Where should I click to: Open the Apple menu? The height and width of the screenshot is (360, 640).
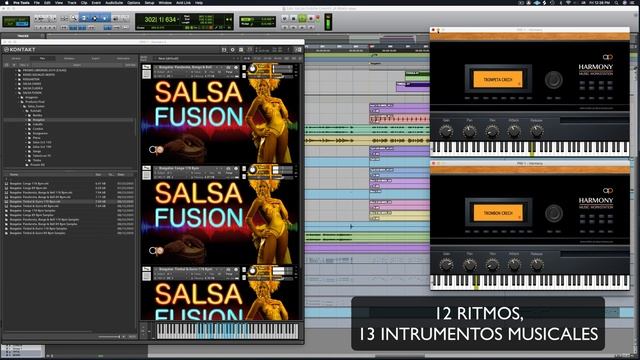coord(7,2)
